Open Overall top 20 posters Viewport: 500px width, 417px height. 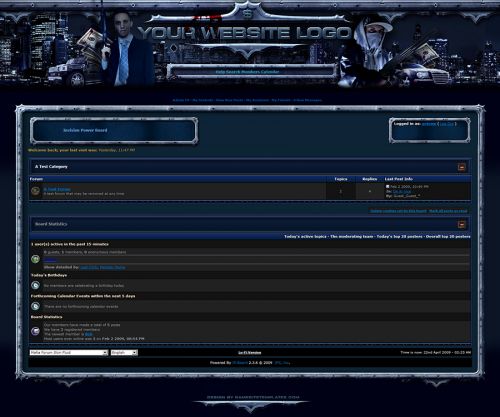(448, 236)
